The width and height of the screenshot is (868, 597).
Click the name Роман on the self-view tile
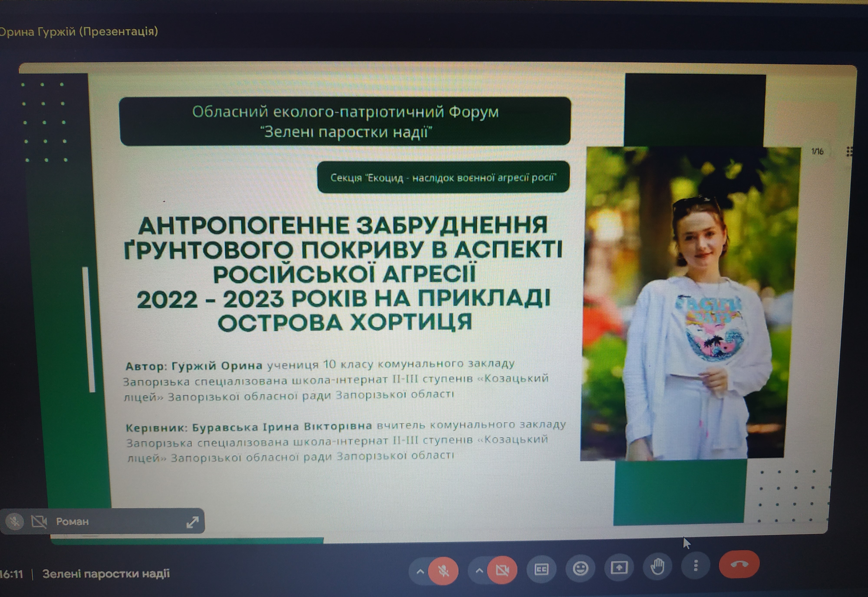coord(72,522)
